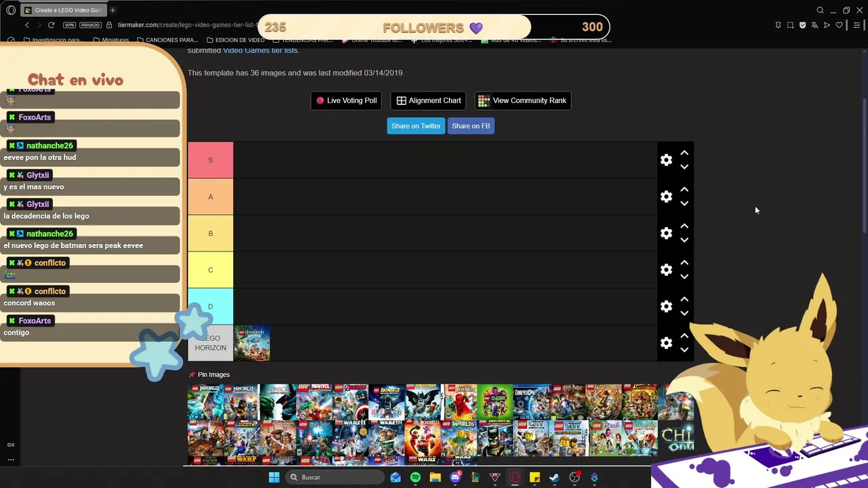Image resolution: width=868 pixels, height=488 pixels.
Task: Open OBS Studio from the taskbar
Action: pos(574,477)
